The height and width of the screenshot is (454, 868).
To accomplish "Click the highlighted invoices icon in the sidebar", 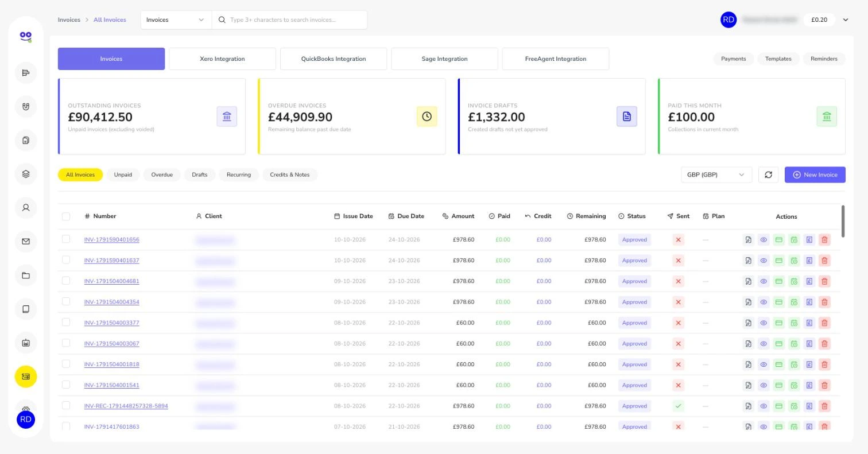I will (26, 377).
